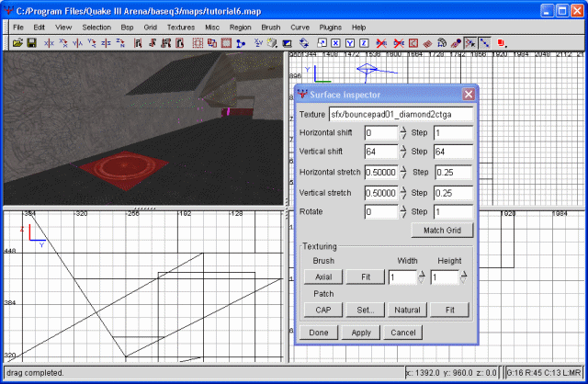Click the Select Inside toolbar icon
Screen dimensions: 588x384
180,43
